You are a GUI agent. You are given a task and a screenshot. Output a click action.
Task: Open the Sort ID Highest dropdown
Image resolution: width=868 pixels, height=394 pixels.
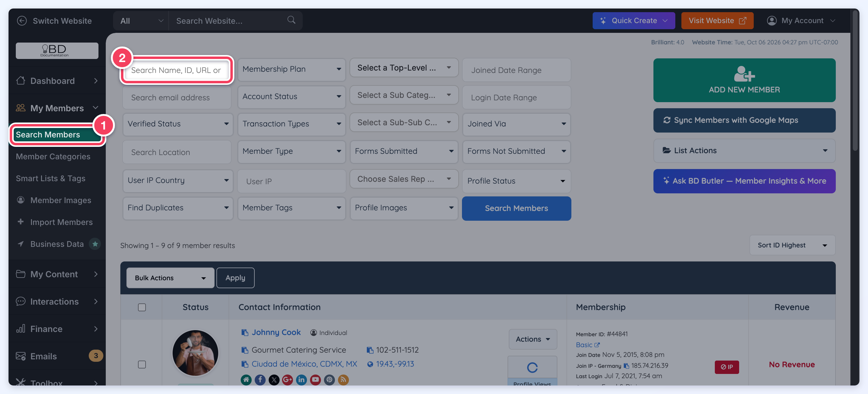[792, 245]
